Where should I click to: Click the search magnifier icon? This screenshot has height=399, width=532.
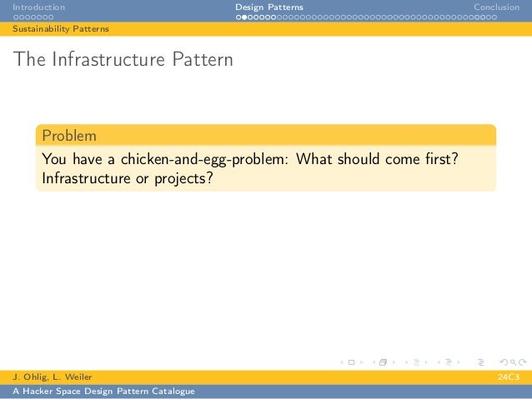[513, 362]
